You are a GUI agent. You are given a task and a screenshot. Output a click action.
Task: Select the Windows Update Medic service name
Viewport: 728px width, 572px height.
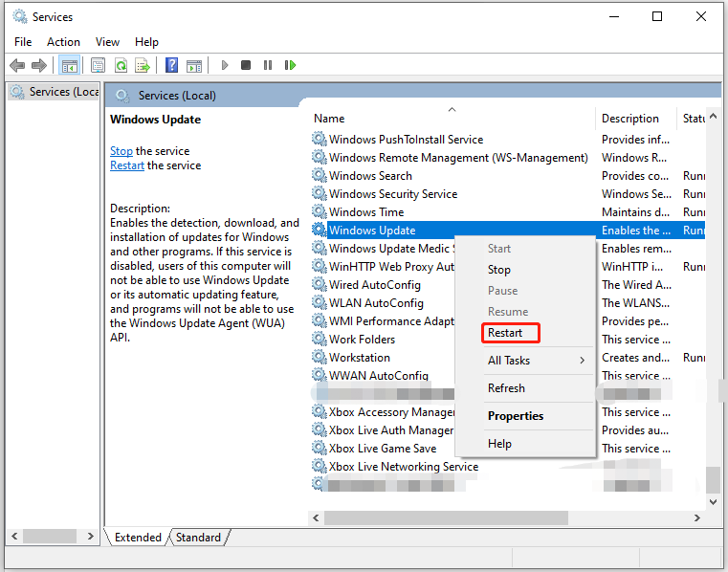coord(391,249)
